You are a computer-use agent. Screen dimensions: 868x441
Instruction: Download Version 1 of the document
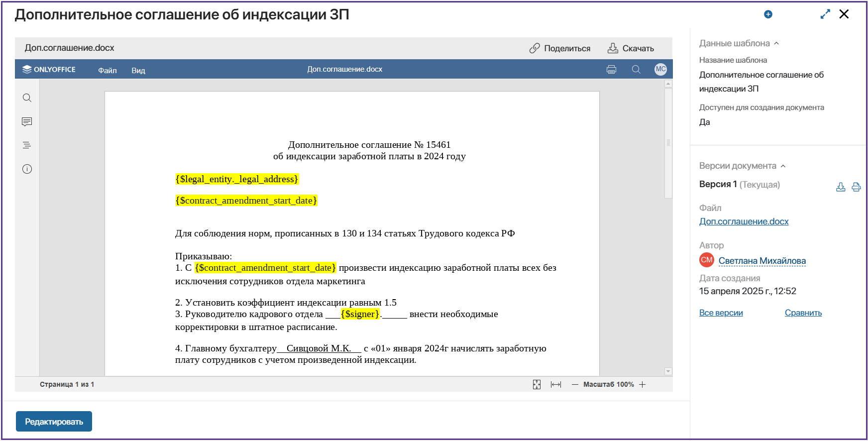pyautogui.click(x=841, y=187)
